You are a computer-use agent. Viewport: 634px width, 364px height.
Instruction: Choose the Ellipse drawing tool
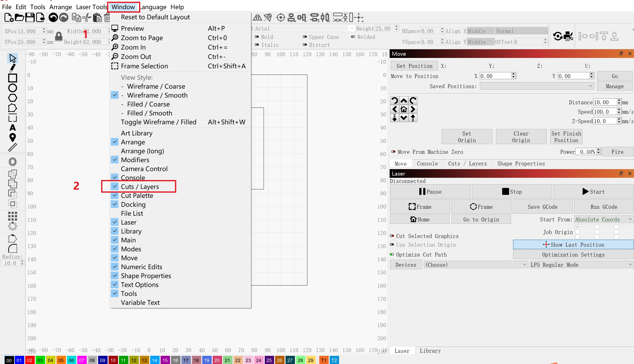pyautogui.click(x=12, y=88)
